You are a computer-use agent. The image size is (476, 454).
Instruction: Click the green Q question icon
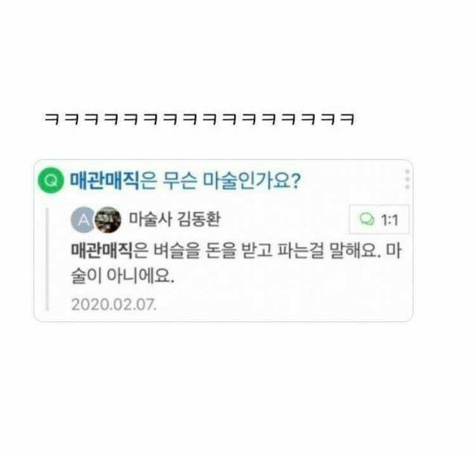pos(51,180)
